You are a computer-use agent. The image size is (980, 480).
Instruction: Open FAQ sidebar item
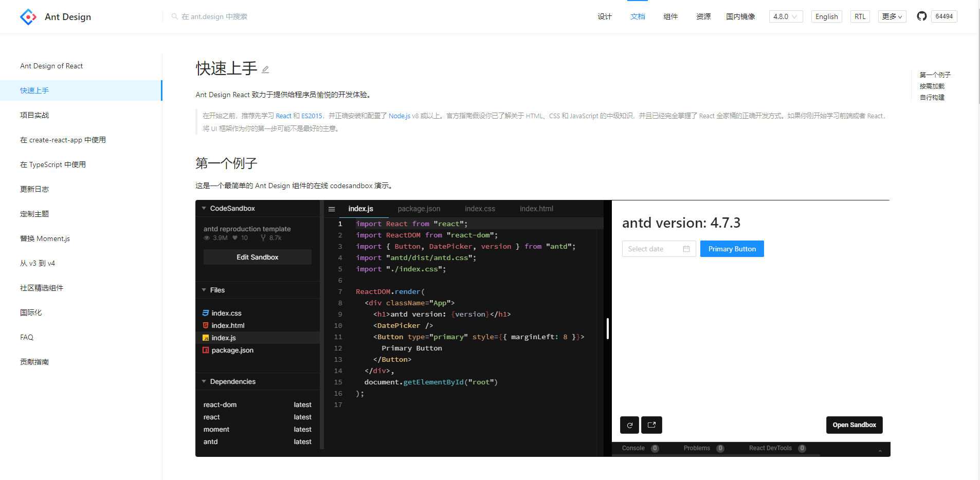coord(81,337)
